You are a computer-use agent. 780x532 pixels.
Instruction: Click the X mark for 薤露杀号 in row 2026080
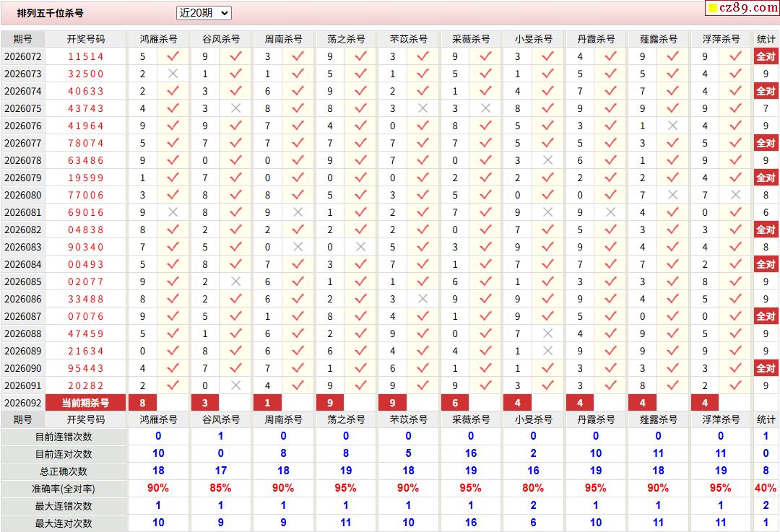tap(672, 195)
